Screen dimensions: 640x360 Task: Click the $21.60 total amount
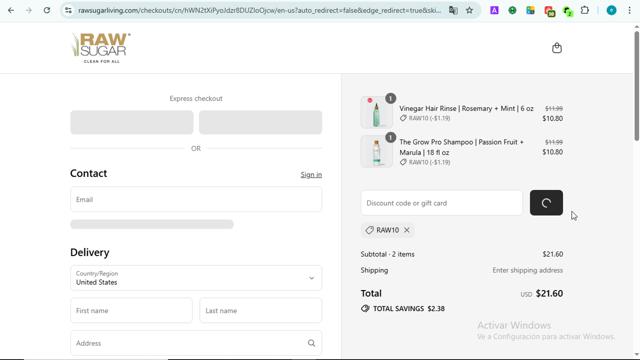pyautogui.click(x=549, y=293)
